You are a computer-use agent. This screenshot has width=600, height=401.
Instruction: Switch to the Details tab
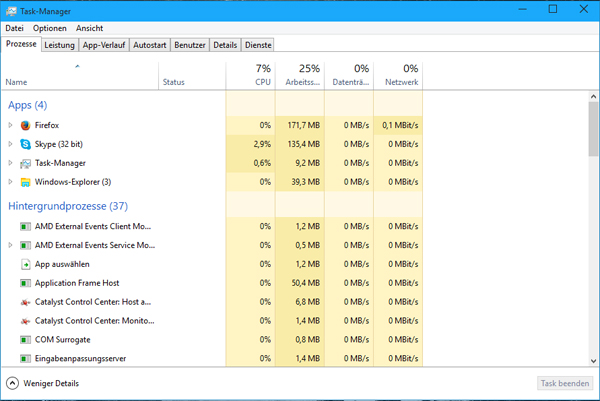point(225,45)
